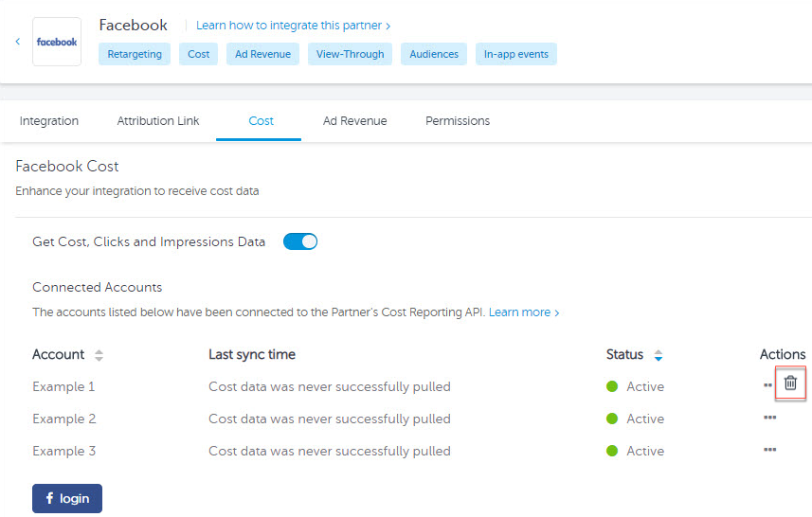Open actions menu dots for Example 2
The width and height of the screenshot is (812, 517).
click(x=769, y=418)
